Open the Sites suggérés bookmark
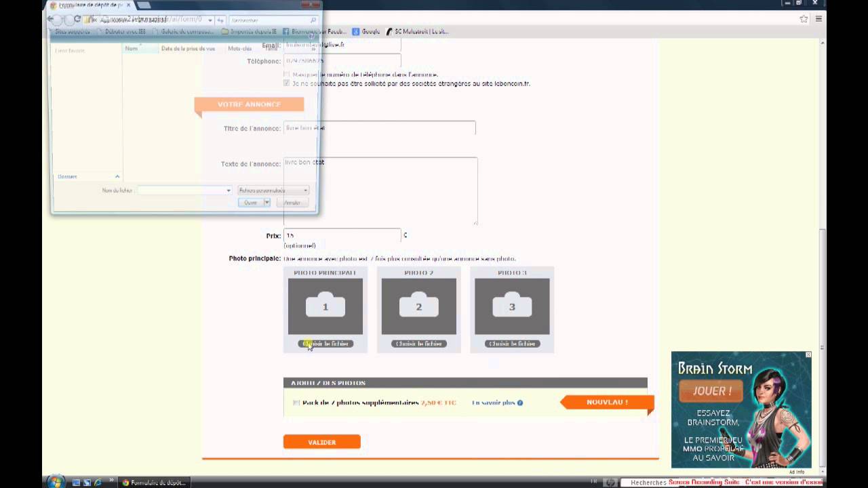This screenshot has height=488, width=868. click(71, 31)
